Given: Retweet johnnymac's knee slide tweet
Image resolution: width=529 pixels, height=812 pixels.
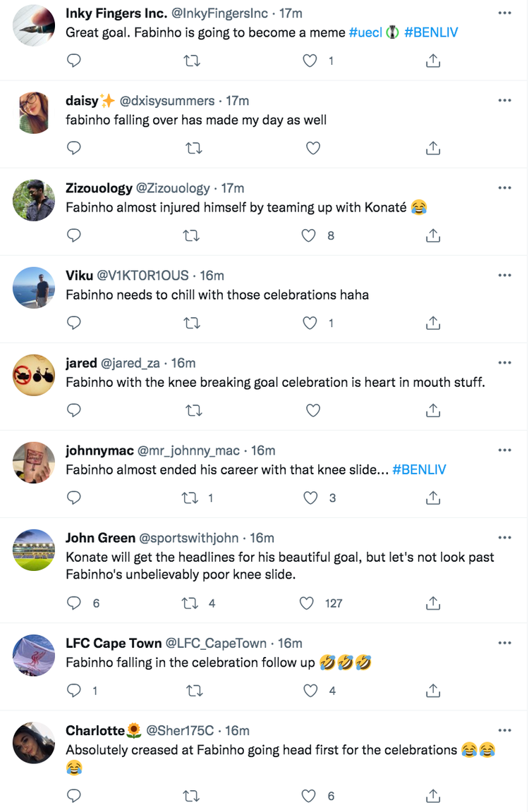Looking at the screenshot, I should pos(191,498).
